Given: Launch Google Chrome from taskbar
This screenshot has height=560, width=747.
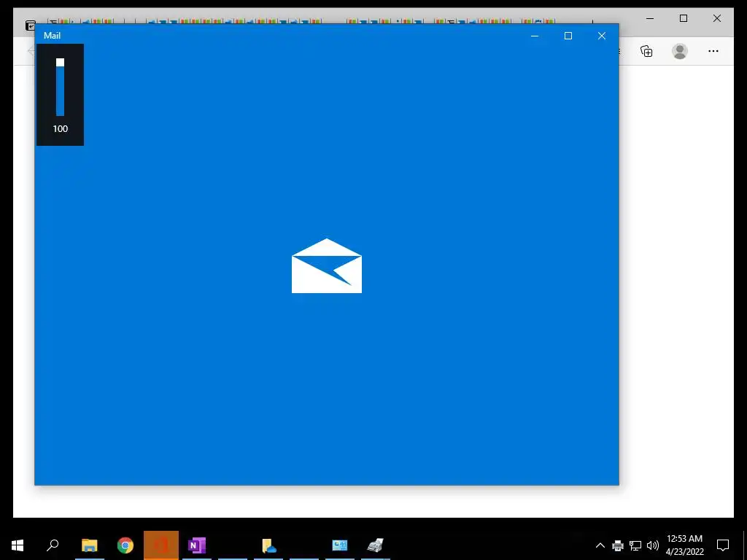Looking at the screenshot, I should (125, 545).
